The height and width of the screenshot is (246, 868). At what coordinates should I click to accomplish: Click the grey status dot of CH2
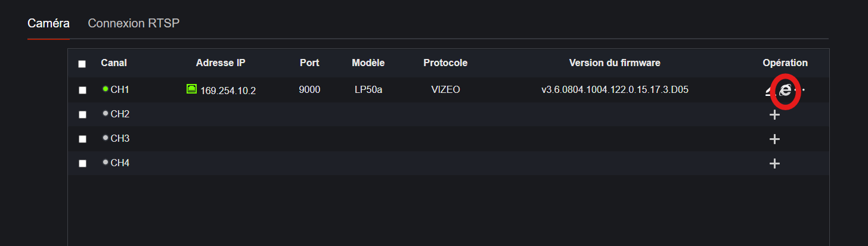106,113
